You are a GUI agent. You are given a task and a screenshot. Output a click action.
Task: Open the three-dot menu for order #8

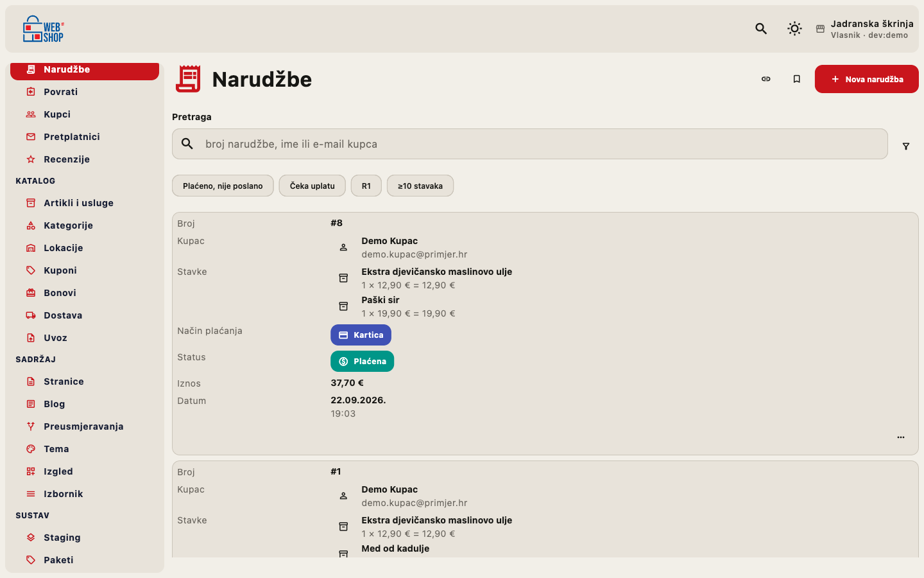[x=901, y=437]
